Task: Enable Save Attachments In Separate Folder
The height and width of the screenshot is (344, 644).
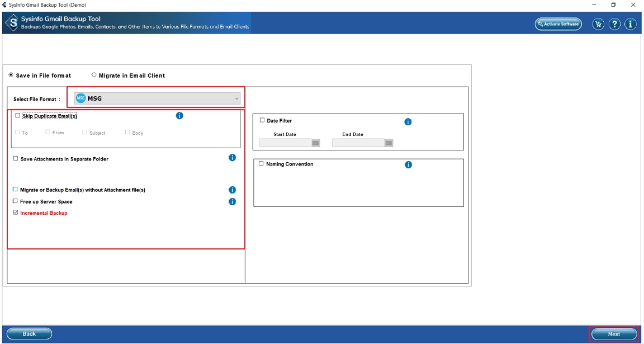Action: [16, 158]
